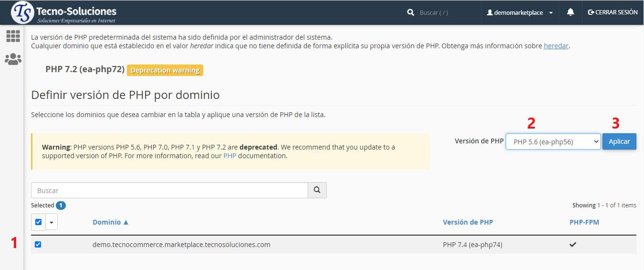Open the grid apps icon in sidebar
644x270 pixels.
13,36
